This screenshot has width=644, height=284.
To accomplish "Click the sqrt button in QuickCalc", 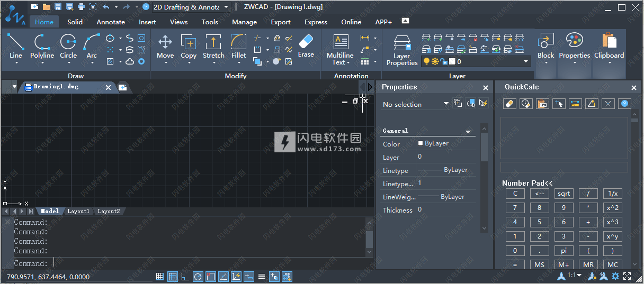I will point(563,194).
